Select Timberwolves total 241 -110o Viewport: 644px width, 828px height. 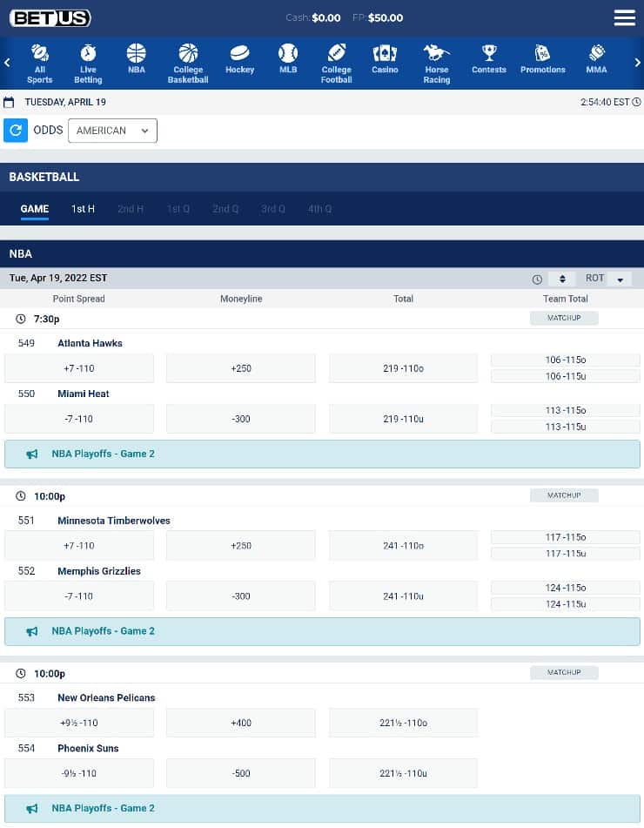point(403,546)
